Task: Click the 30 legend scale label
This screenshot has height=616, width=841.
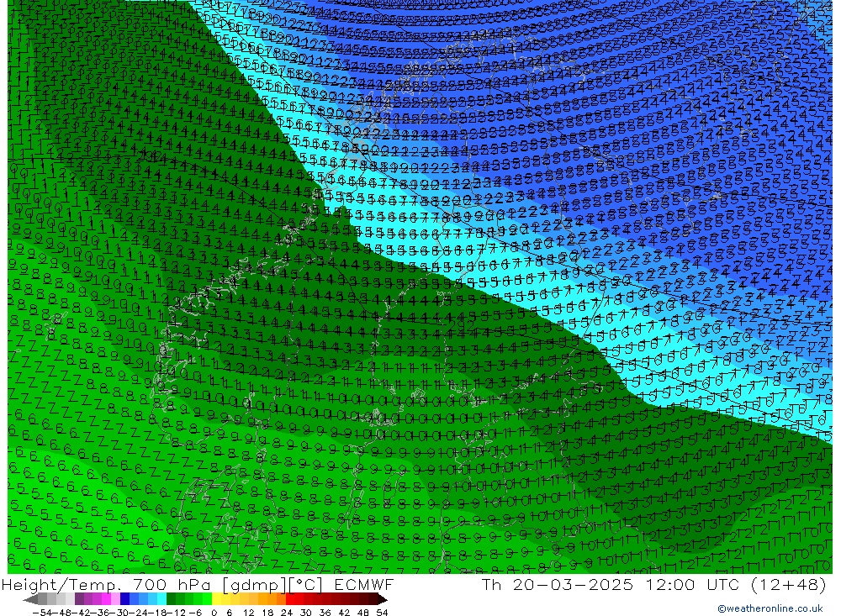Action: [306, 613]
